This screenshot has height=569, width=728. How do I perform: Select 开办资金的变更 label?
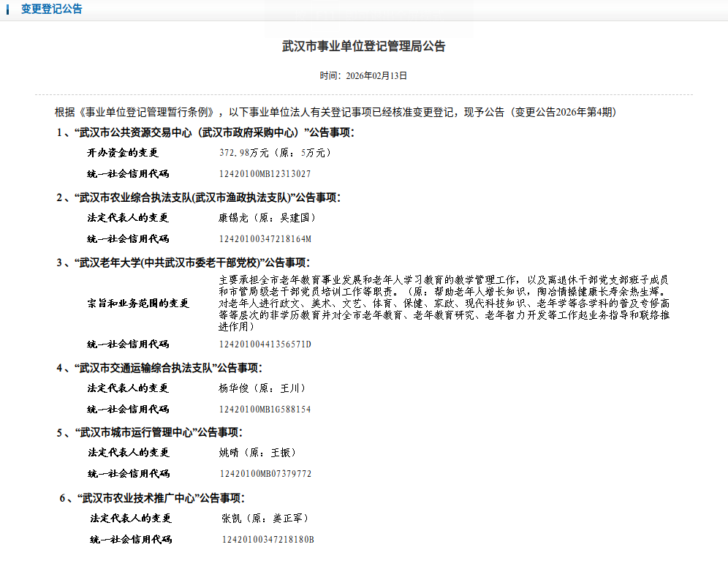coord(122,152)
